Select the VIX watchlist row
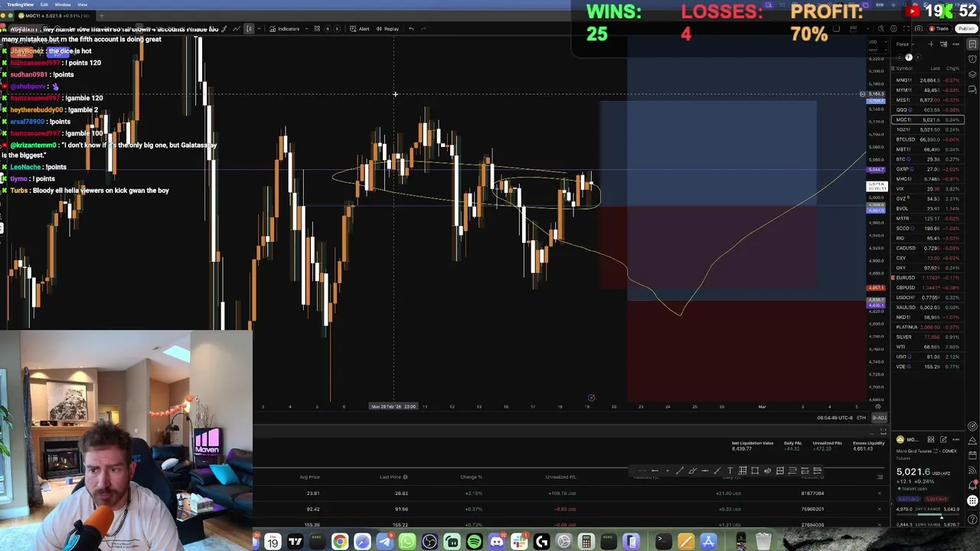Screen dimensions: 980x551 click(927, 189)
